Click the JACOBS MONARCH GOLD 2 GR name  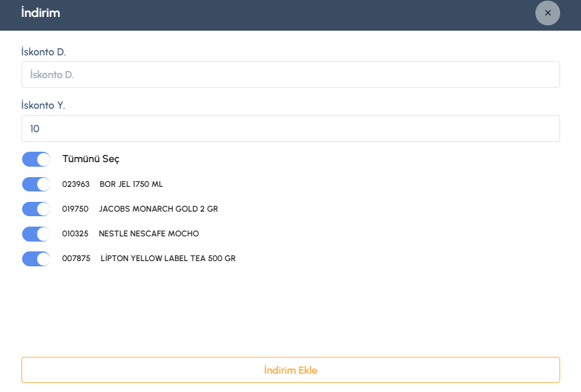(x=158, y=209)
